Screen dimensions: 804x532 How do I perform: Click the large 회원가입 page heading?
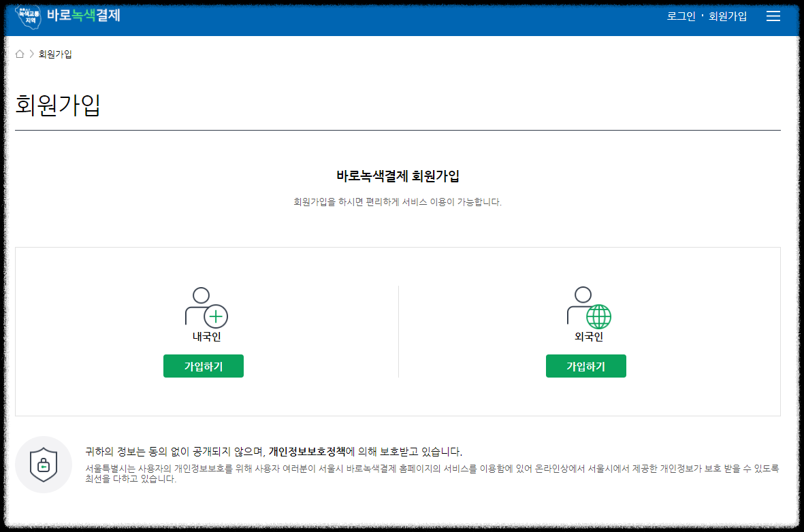[57, 105]
